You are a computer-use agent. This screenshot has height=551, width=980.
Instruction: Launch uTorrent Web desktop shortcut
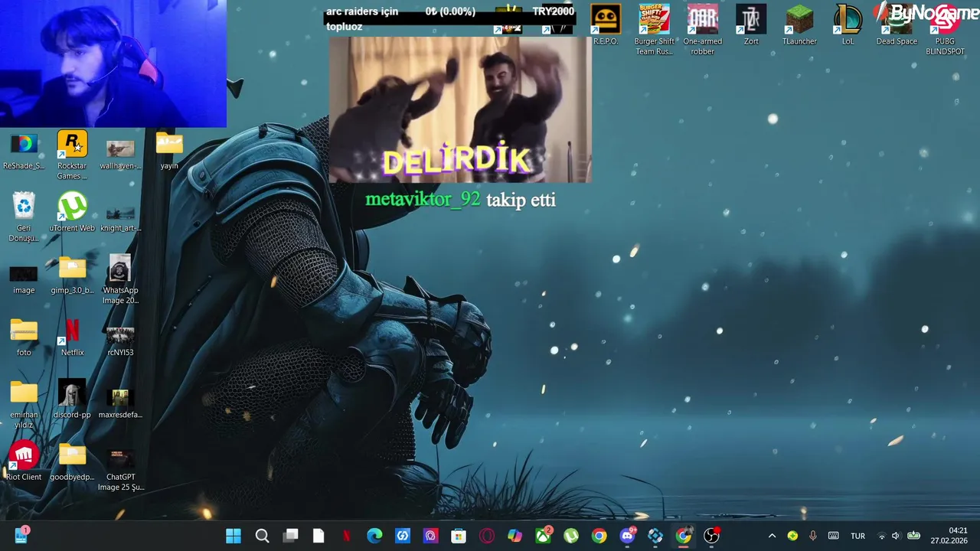point(72,213)
